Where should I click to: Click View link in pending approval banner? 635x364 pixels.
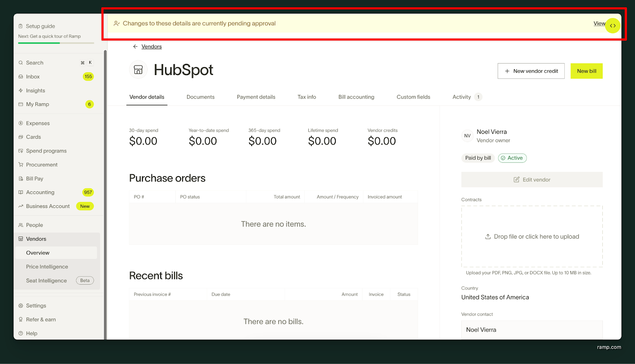tap(599, 23)
